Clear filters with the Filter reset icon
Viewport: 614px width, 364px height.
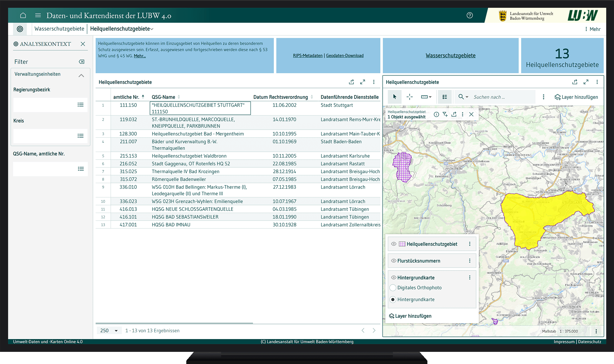(x=82, y=62)
